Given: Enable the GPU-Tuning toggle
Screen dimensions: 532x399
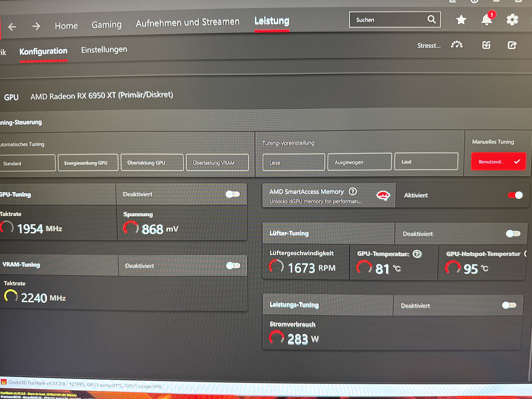Looking at the screenshot, I should pyautogui.click(x=233, y=194).
